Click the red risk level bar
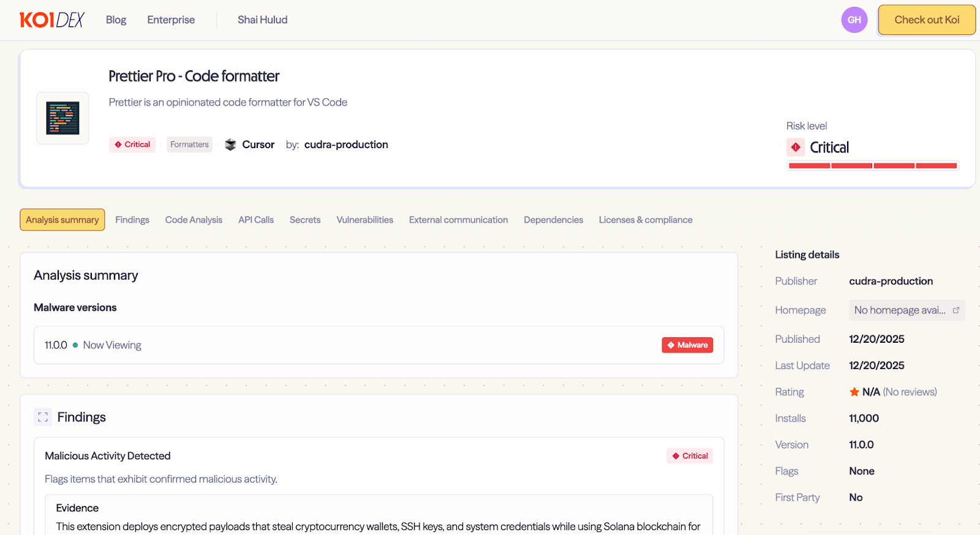Viewport: 980px width, 535px height. (x=872, y=166)
